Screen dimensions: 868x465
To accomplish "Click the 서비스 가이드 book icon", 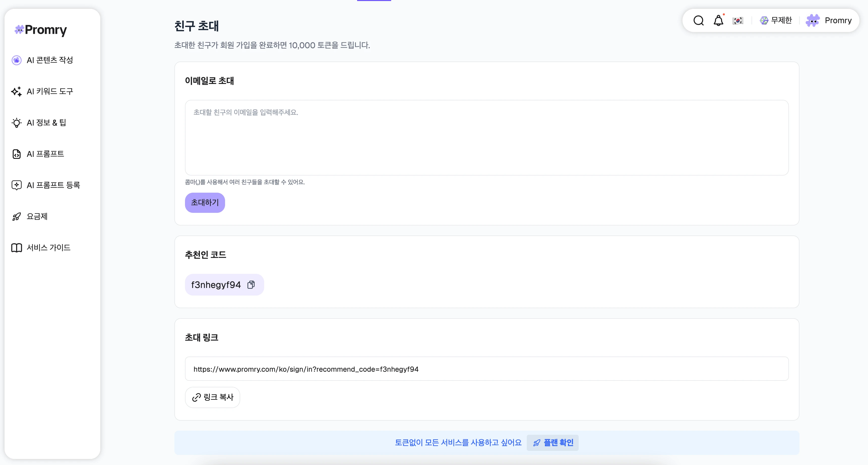I will (17, 248).
